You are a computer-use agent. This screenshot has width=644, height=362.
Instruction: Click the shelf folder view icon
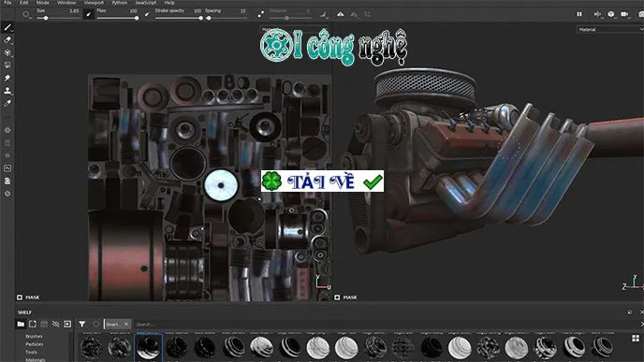(x=21, y=324)
